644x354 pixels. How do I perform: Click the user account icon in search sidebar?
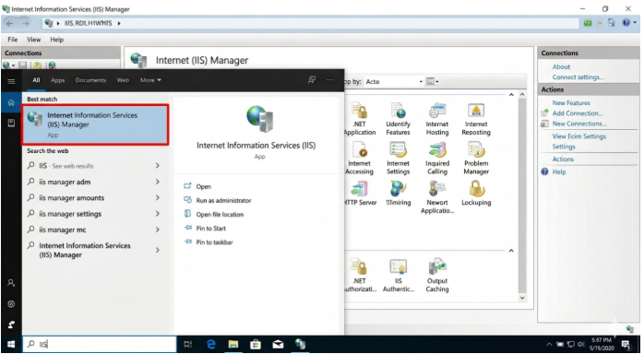(11, 283)
